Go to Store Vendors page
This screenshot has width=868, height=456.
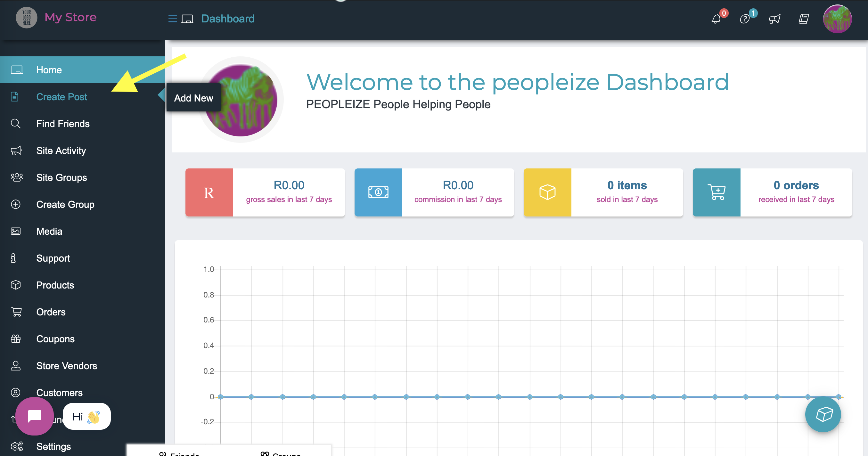tap(66, 366)
